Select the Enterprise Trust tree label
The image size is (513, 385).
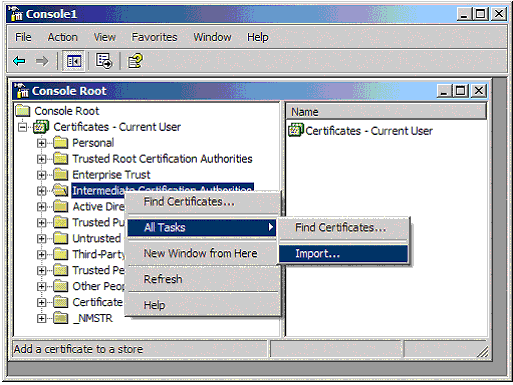(111, 175)
